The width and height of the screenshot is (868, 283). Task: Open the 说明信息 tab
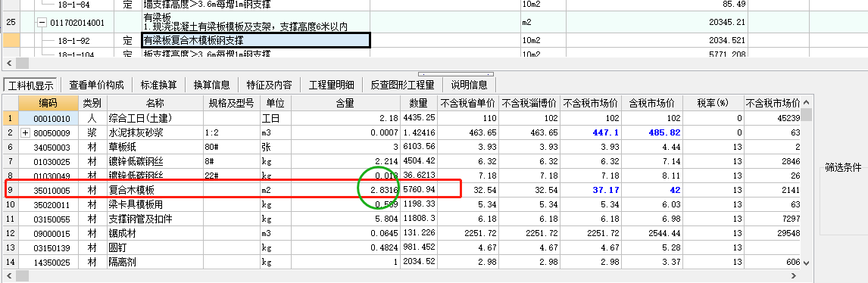click(x=470, y=85)
